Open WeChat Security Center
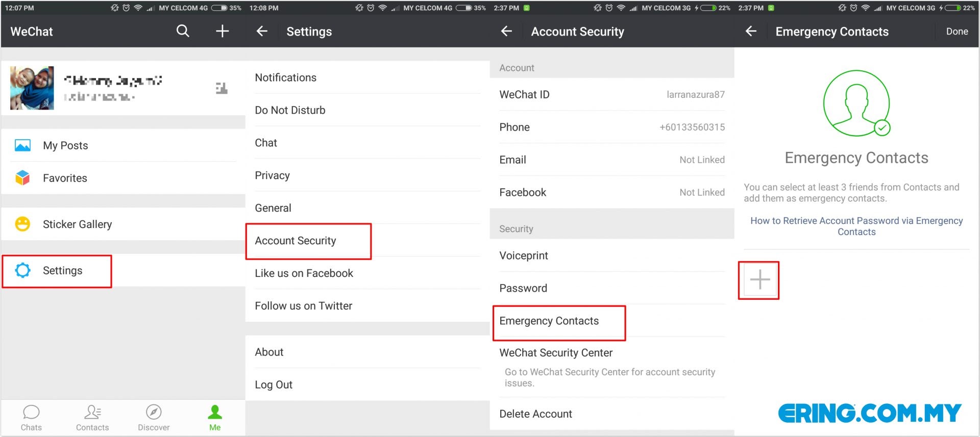 (x=612, y=367)
